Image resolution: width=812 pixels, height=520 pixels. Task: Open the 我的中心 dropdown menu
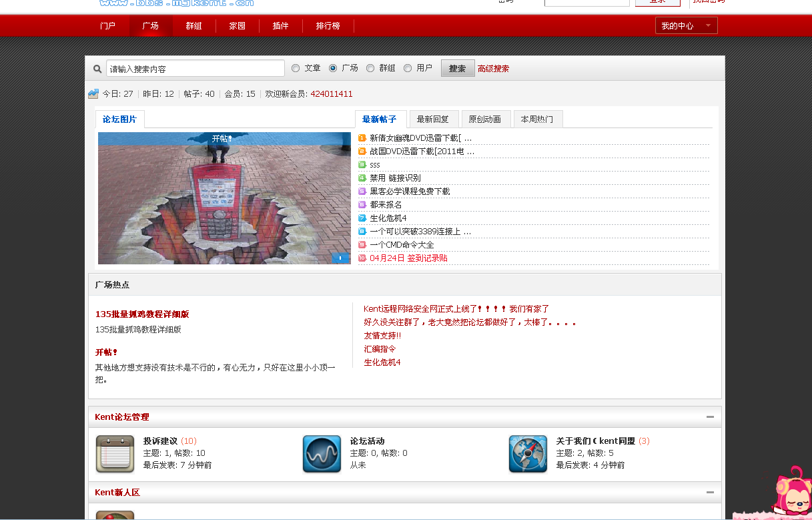[x=687, y=26]
